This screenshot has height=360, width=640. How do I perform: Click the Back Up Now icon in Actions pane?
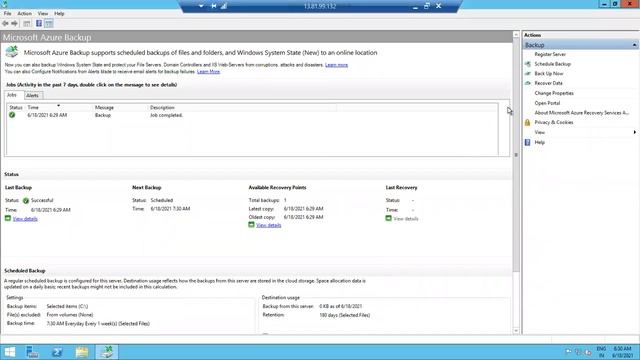tap(527, 73)
